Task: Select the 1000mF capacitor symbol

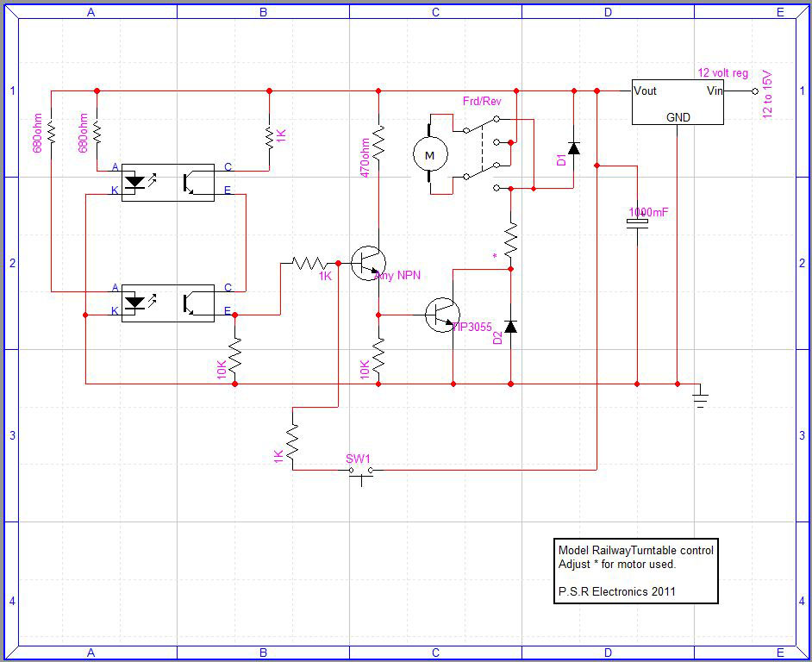Action: point(637,223)
